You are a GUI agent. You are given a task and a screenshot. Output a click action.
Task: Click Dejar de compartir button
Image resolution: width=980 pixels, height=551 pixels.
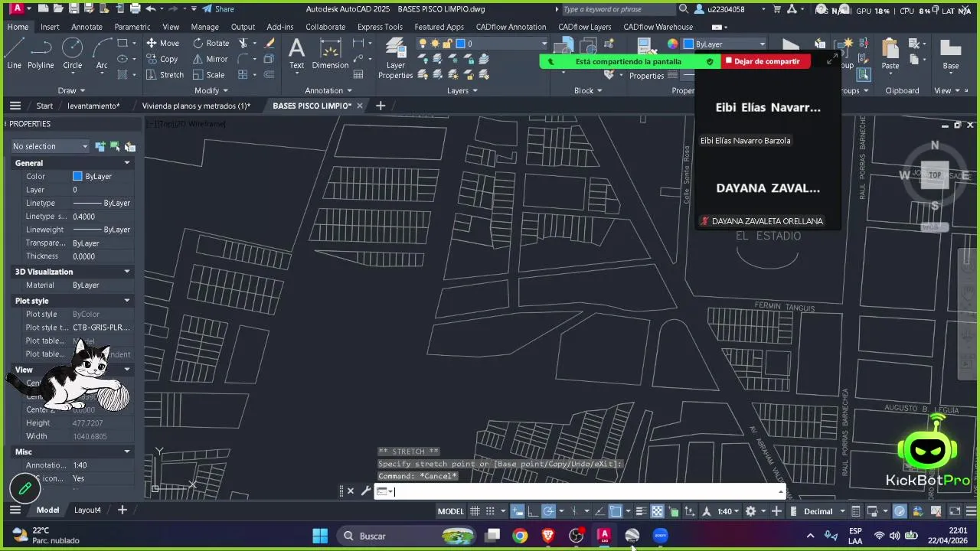point(766,61)
